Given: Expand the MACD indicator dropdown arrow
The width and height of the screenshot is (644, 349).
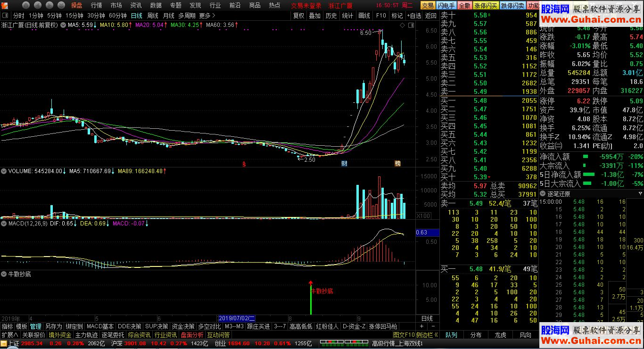Looking at the screenshot, I should click(x=4, y=224).
